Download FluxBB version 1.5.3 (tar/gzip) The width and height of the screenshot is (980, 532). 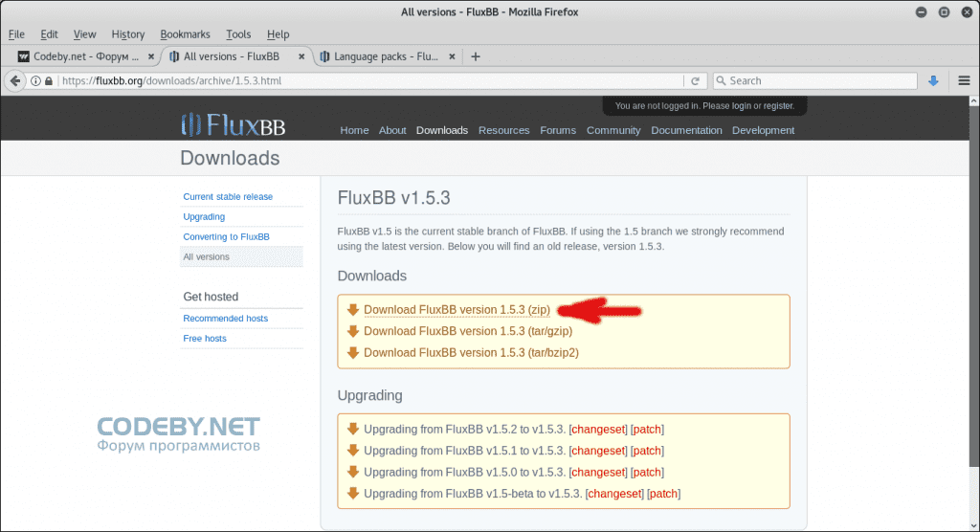(468, 331)
